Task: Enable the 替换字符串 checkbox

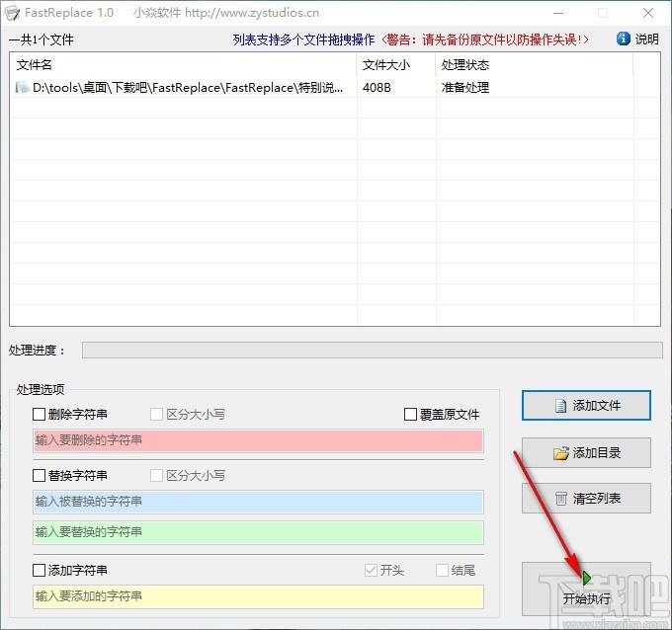Action: [x=39, y=475]
